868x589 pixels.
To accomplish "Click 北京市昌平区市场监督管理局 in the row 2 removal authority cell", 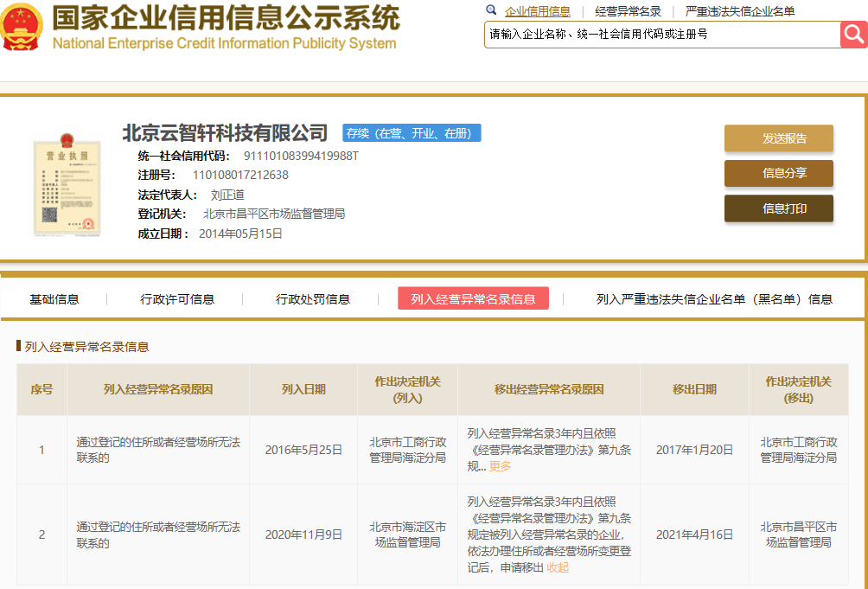I will coord(798,535).
